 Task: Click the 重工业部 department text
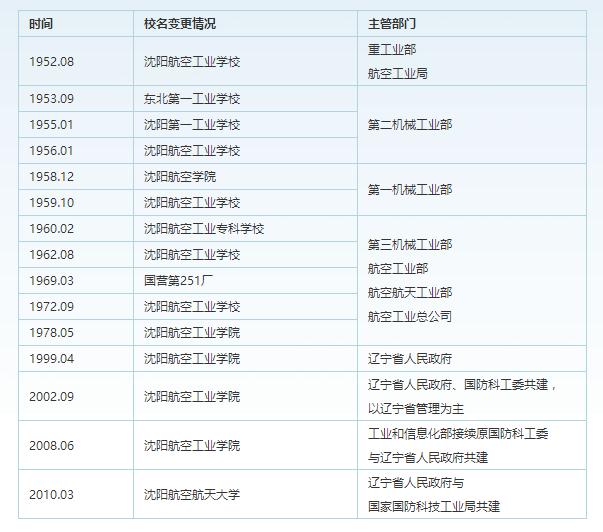[392, 49]
